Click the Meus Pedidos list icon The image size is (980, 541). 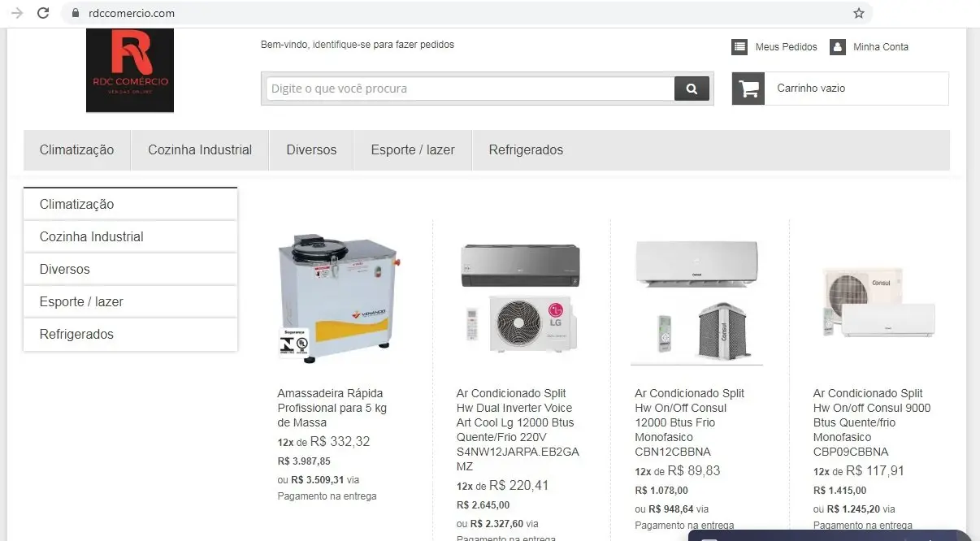[x=739, y=46]
